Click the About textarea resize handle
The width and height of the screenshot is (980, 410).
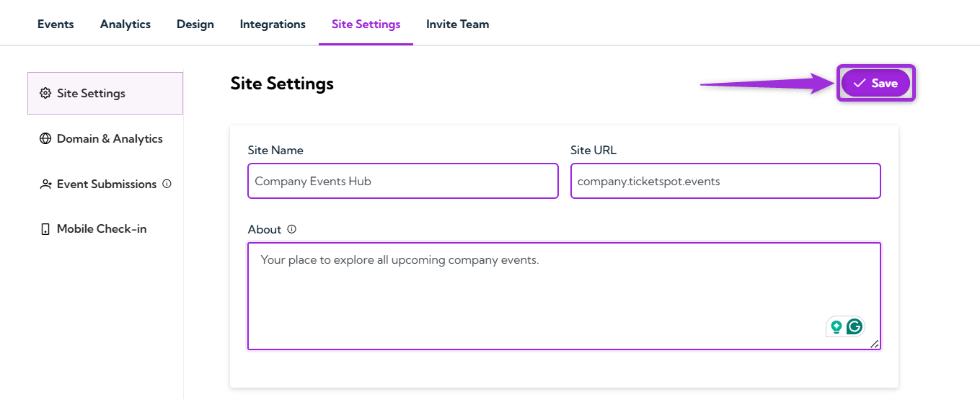(x=875, y=344)
